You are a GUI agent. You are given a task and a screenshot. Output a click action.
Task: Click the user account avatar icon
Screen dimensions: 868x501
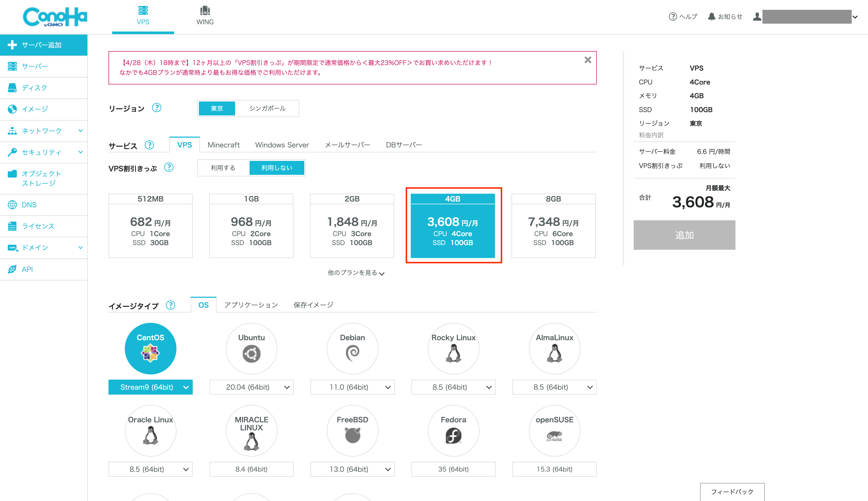pyautogui.click(x=757, y=17)
